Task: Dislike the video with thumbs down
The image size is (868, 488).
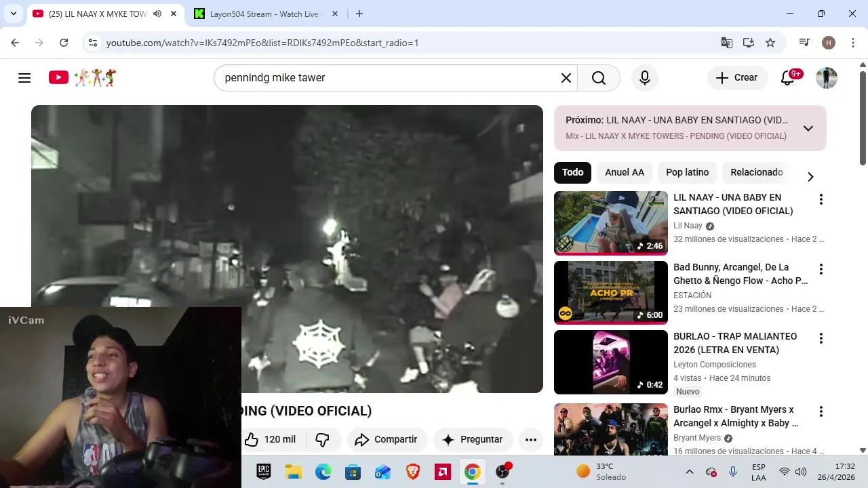Action: point(323,439)
